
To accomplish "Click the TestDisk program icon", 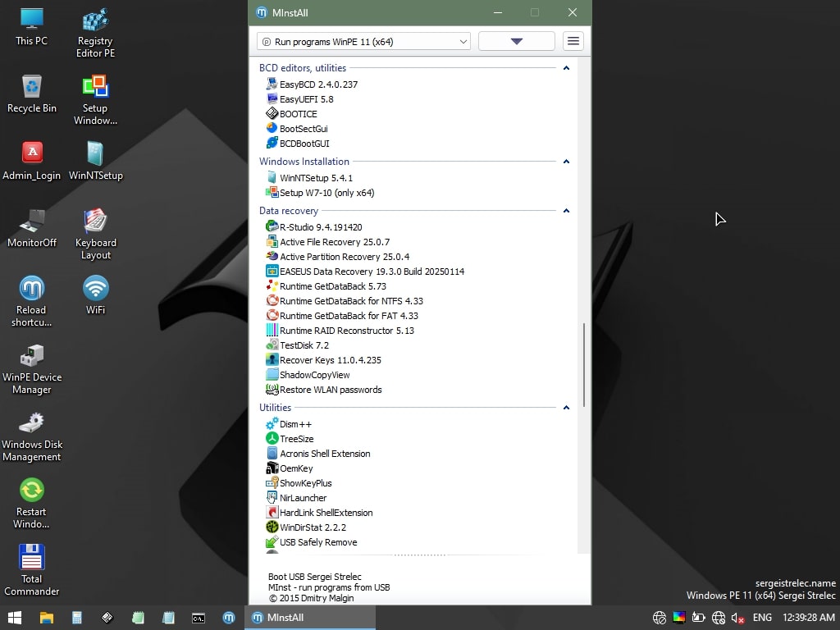I will tap(272, 345).
